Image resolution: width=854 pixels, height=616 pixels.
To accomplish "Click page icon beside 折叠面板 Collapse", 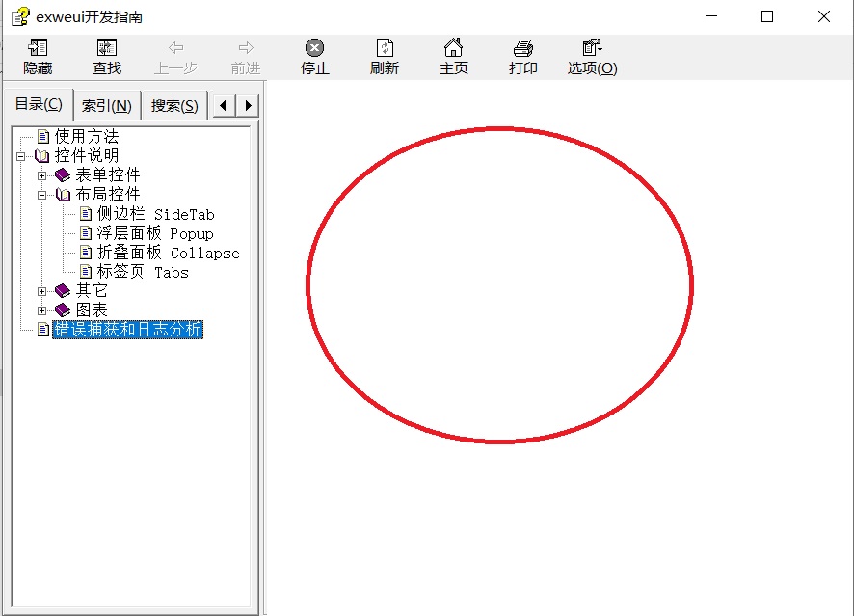I will pyautogui.click(x=86, y=253).
